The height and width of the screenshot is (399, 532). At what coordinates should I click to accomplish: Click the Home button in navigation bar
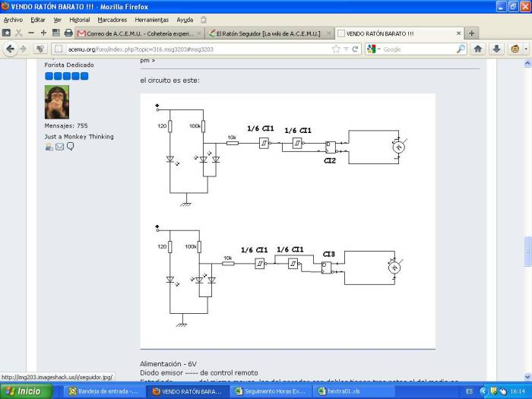pos(478,49)
